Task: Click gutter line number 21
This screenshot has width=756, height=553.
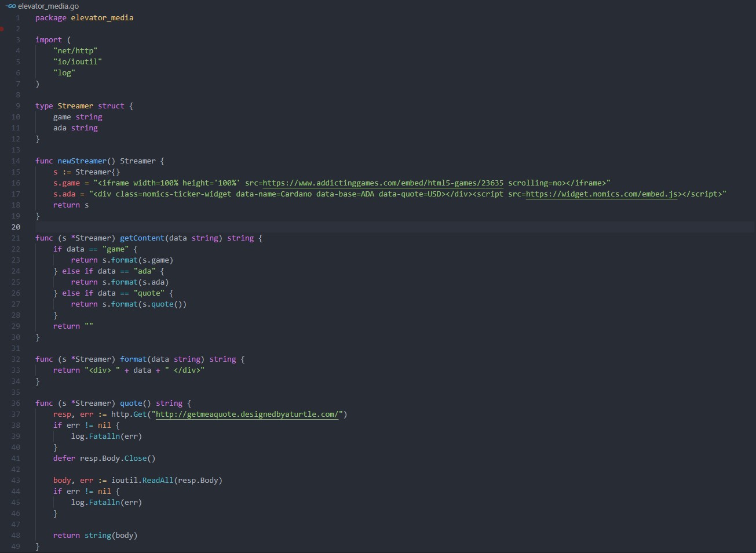Action: [16, 238]
